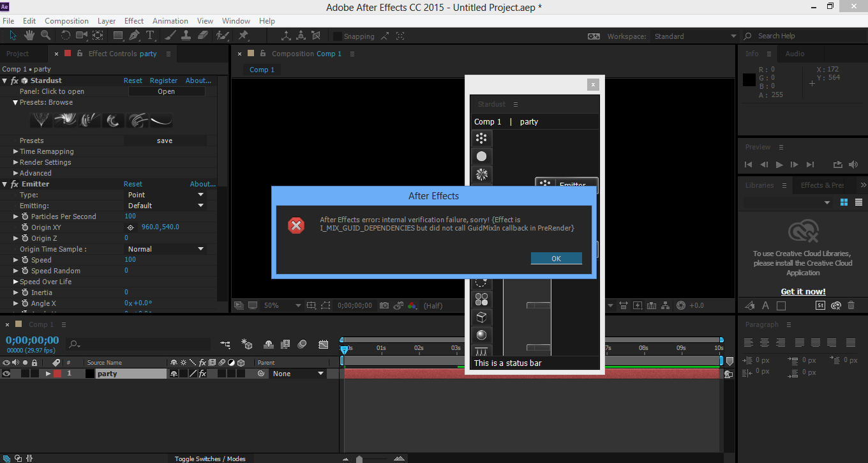Toggle Origin XY keyframe stopwatch

pyautogui.click(x=25, y=227)
